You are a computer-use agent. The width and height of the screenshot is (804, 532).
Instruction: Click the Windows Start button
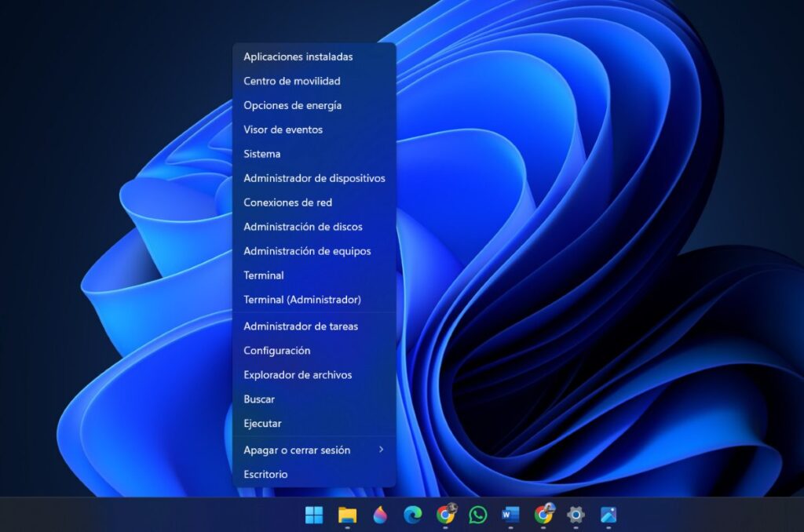click(x=313, y=516)
